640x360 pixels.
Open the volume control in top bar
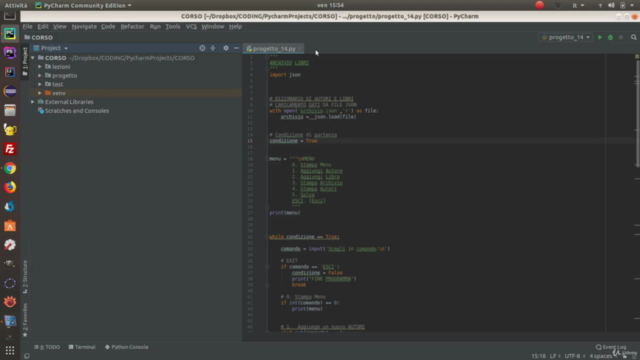[x=611, y=5]
